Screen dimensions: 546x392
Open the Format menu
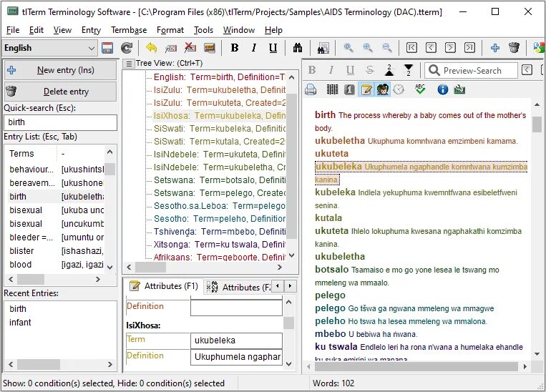click(170, 30)
